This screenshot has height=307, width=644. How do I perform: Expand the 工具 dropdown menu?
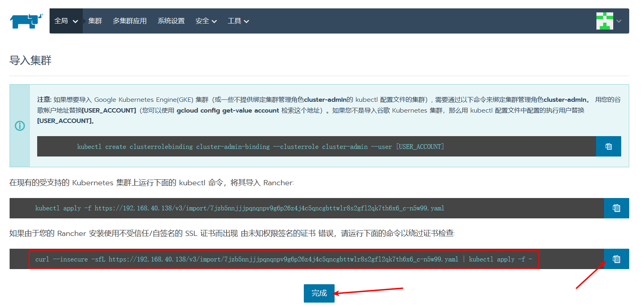tap(238, 21)
